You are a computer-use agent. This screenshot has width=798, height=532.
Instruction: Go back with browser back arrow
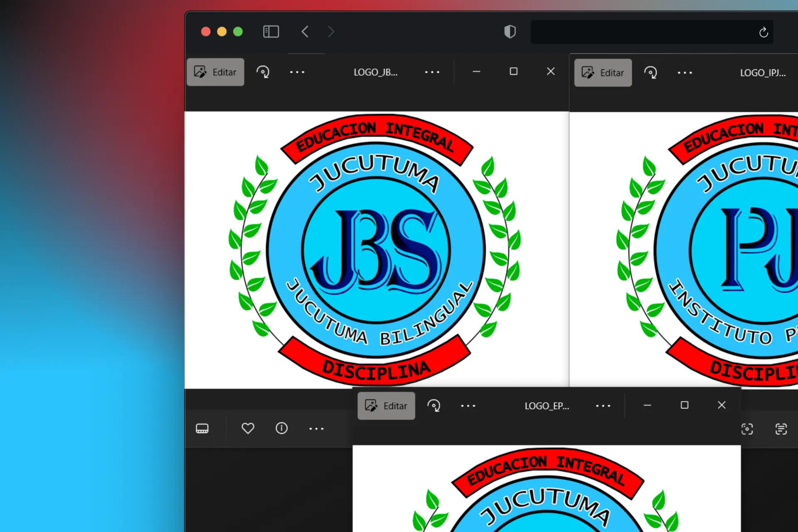pyautogui.click(x=305, y=32)
